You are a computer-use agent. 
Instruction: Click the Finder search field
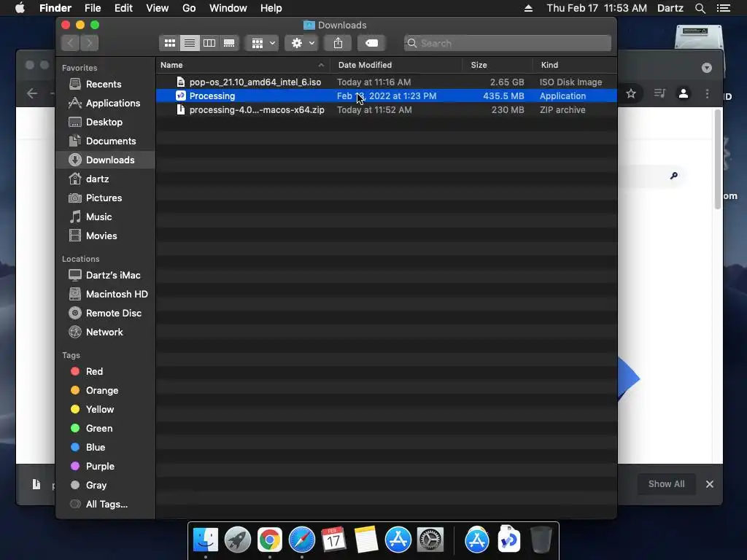pyautogui.click(x=508, y=43)
